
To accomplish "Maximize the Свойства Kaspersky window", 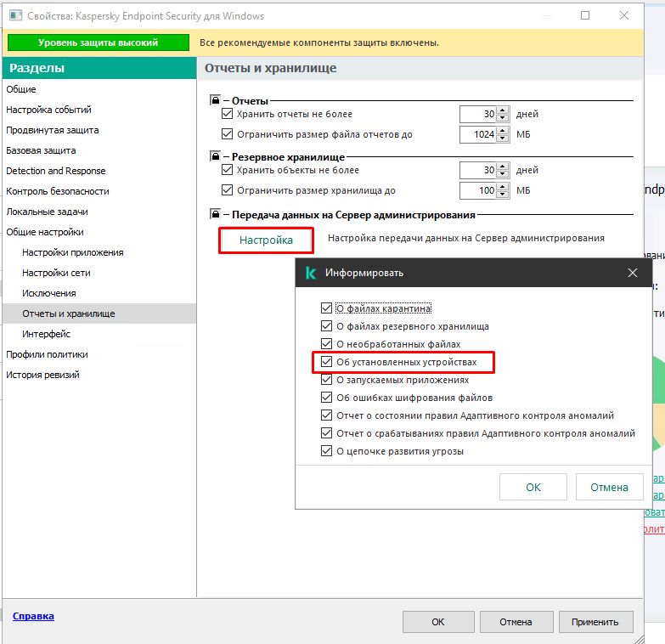I will 585,15.
